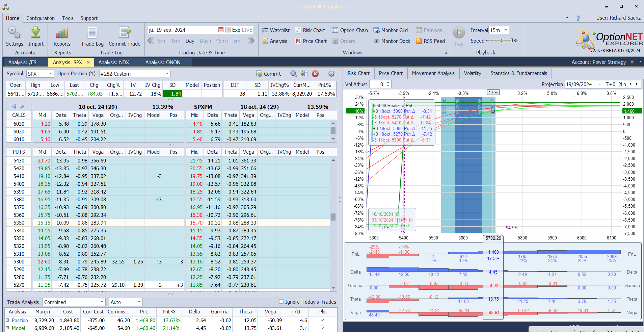Viewport: 644px width, 332px height.
Task: Open Statistics & Fundamentals tab
Action: point(519,73)
